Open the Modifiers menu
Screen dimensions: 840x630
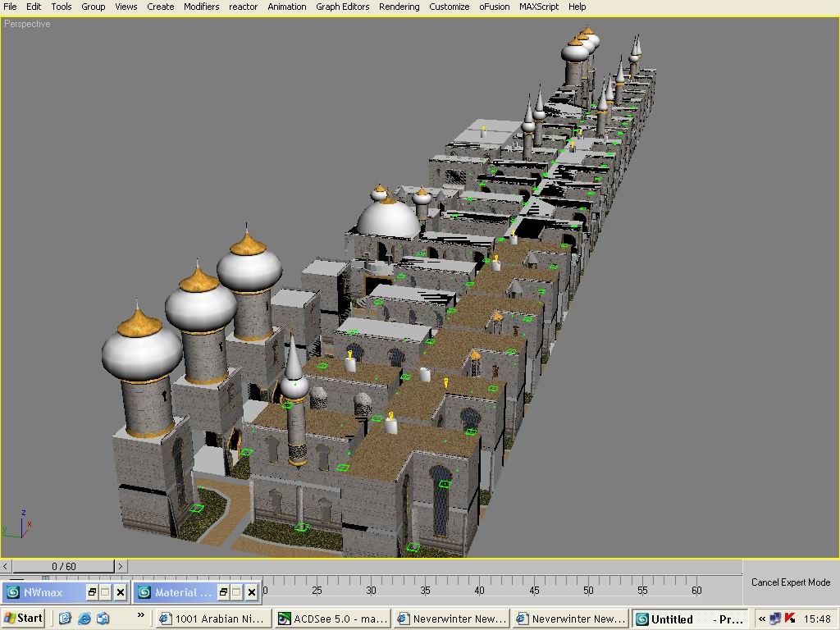coord(201,7)
